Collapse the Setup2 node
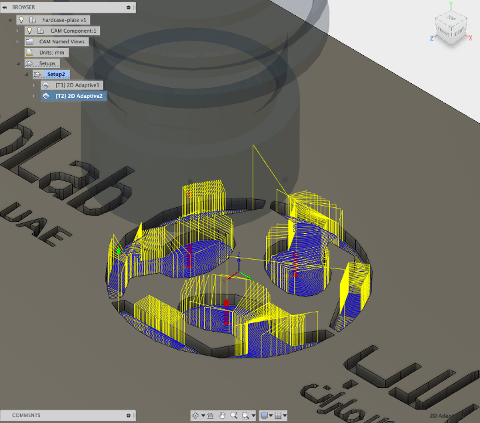 27,74
